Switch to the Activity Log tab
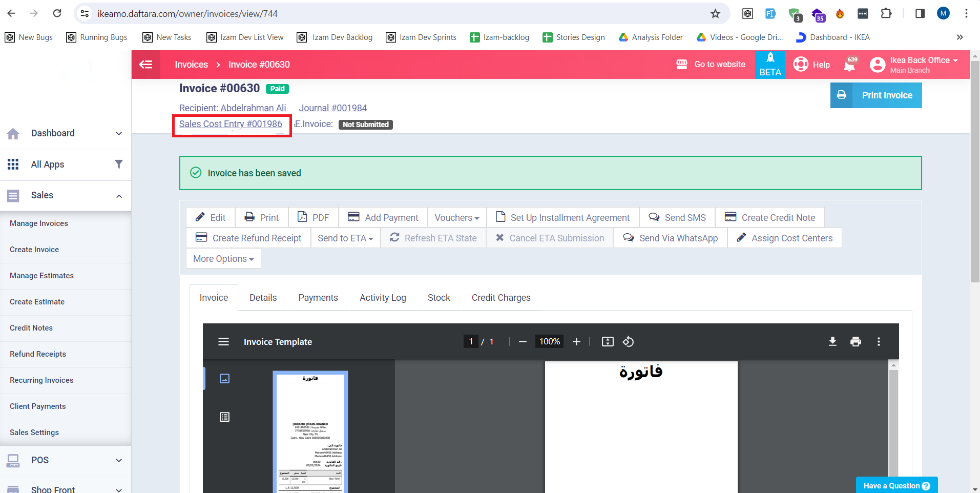 pos(383,298)
